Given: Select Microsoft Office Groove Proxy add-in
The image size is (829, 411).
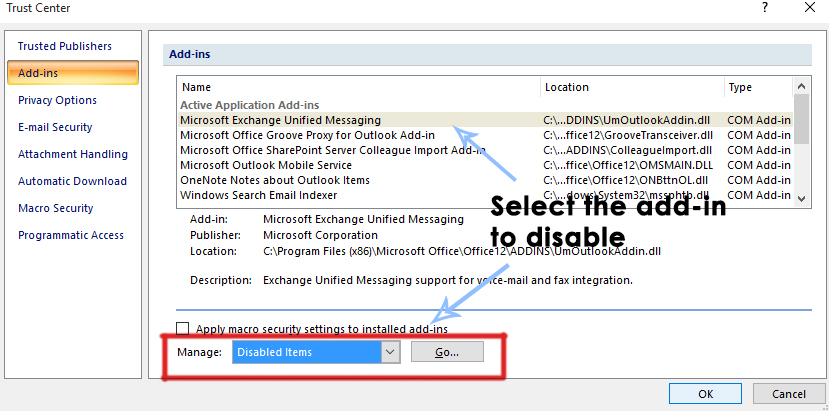Looking at the screenshot, I should coord(485,135).
